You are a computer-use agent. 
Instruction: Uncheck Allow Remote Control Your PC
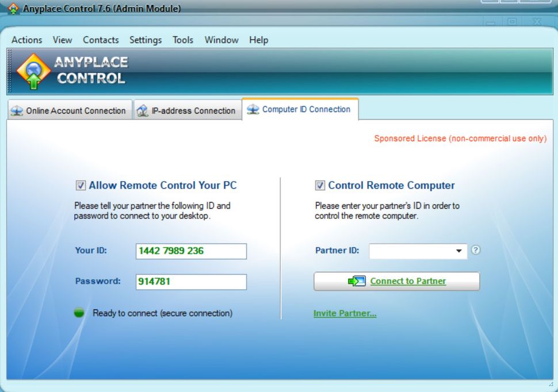pos(81,185)
